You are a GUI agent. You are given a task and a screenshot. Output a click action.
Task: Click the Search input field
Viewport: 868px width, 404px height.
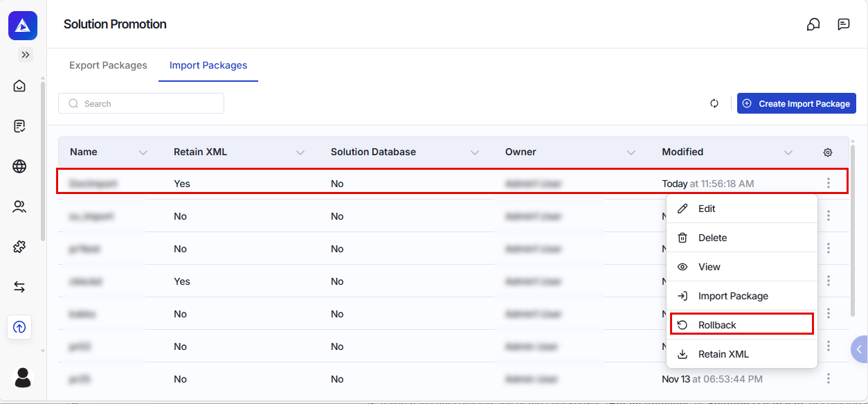(x=141, y=103)
